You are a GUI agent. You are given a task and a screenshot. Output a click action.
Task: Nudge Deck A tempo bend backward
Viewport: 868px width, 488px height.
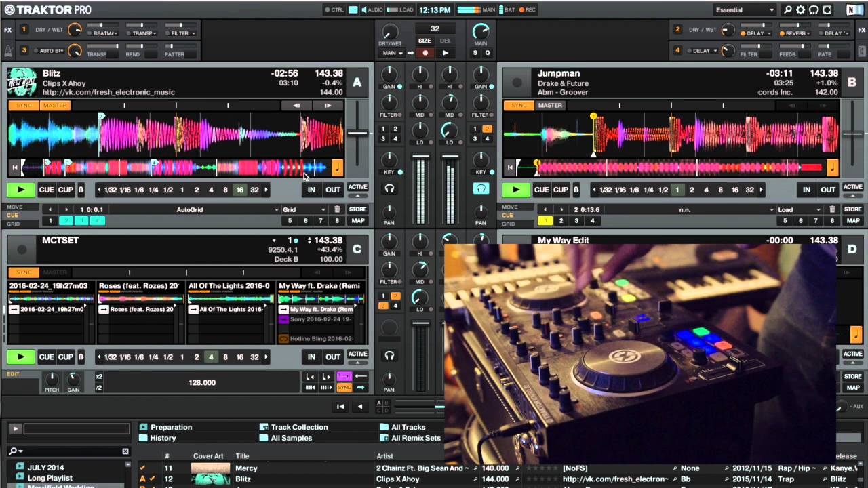[296, 106]
